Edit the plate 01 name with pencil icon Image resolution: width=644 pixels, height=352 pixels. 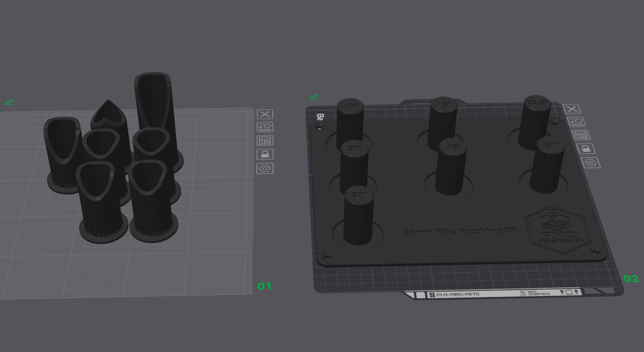(10, 102)
